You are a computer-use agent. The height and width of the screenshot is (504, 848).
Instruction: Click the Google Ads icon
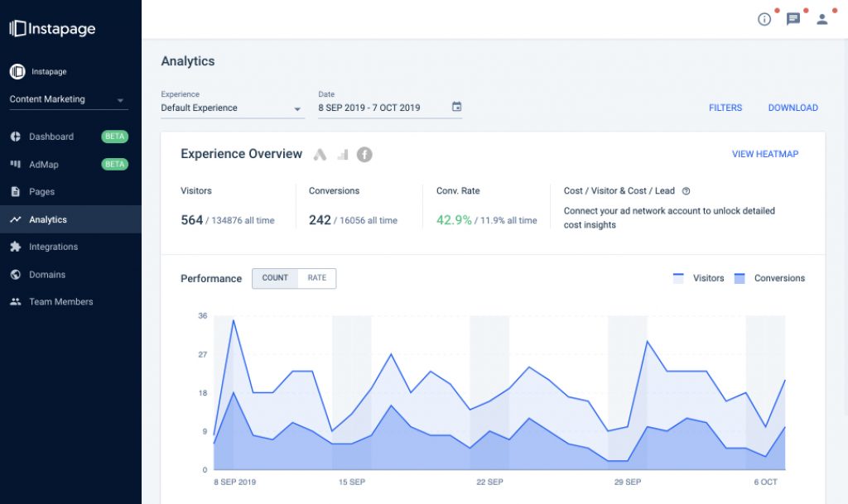[x=320, y=155]
